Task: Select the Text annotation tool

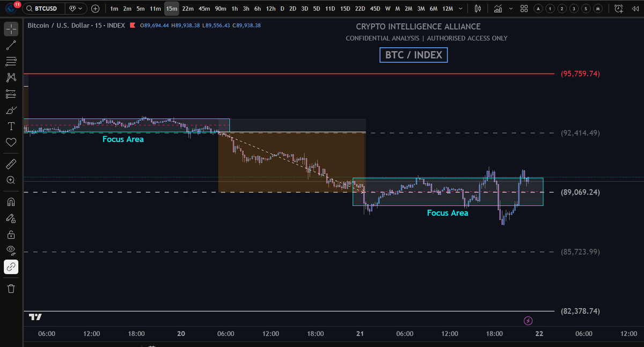Action: point(11,127)
